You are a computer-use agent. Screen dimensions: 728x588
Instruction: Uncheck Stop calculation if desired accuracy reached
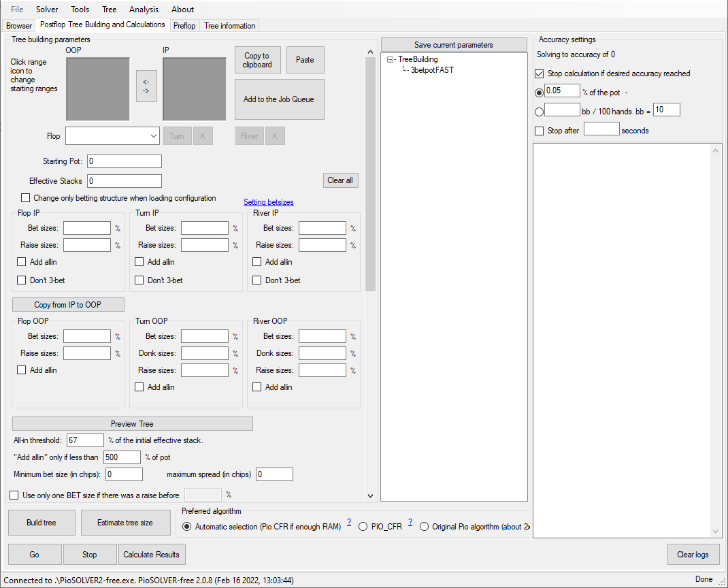[x=539, y=74]
